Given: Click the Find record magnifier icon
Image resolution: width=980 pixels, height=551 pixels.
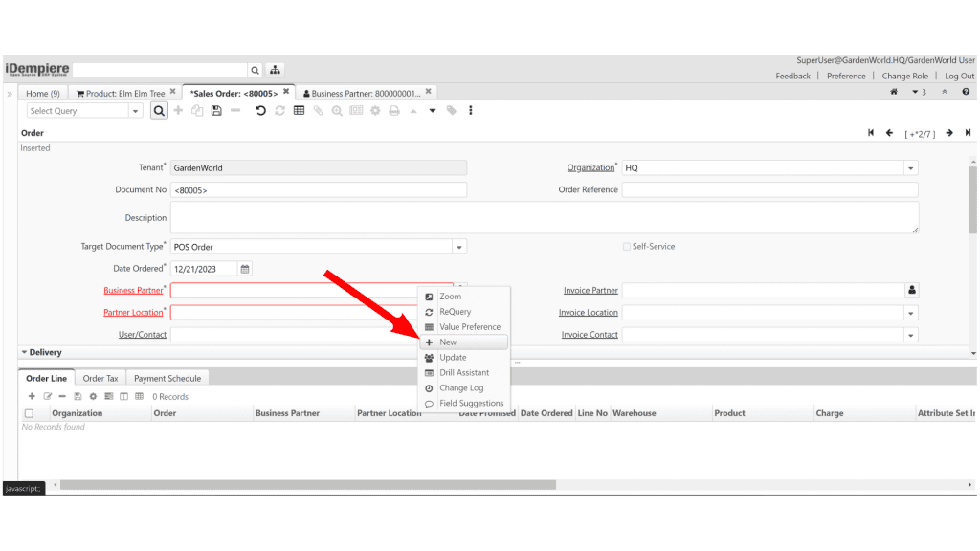Looking at the screenshot, I should coord(159,111).
